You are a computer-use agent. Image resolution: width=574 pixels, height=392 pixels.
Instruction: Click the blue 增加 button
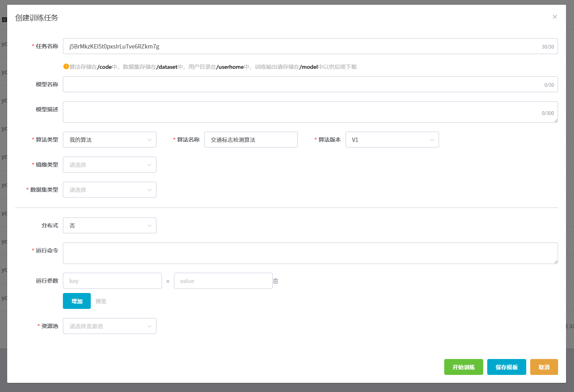(77, 301)
